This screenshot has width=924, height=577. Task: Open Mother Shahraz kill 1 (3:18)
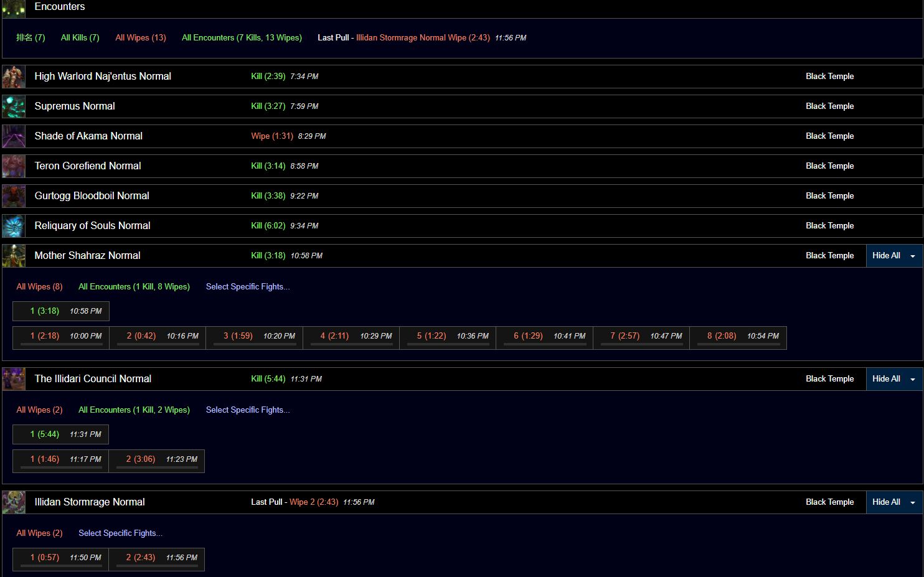(x=61, y=311)
